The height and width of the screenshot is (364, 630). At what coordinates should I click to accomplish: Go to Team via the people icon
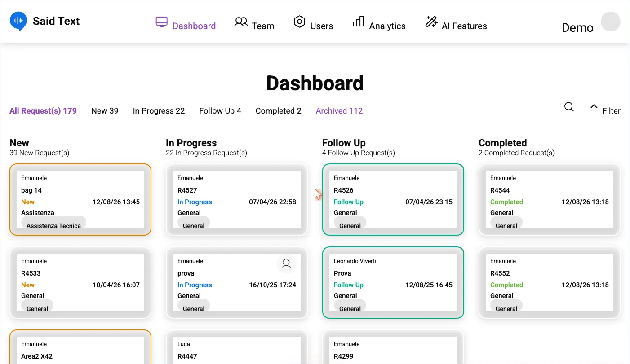click(x=241, y=22)
